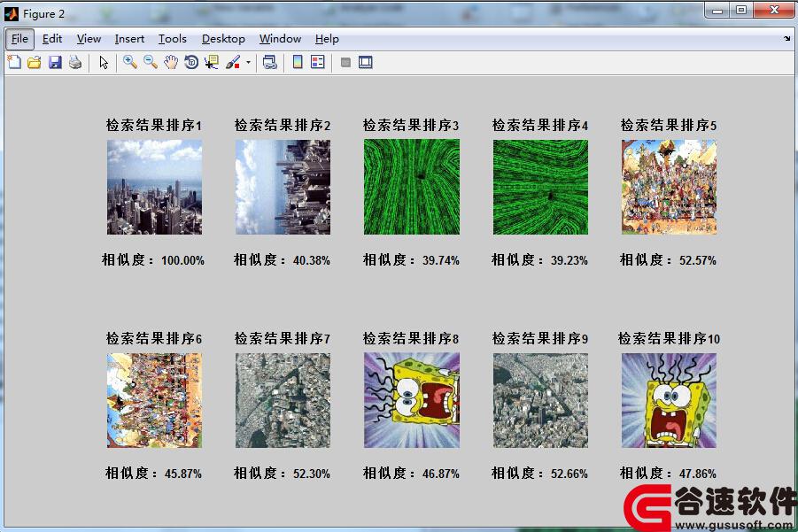The height and width of the screenshot is (532, 798).
Task: Activate the Zoom Out magnifier tool
Action: 151,63
